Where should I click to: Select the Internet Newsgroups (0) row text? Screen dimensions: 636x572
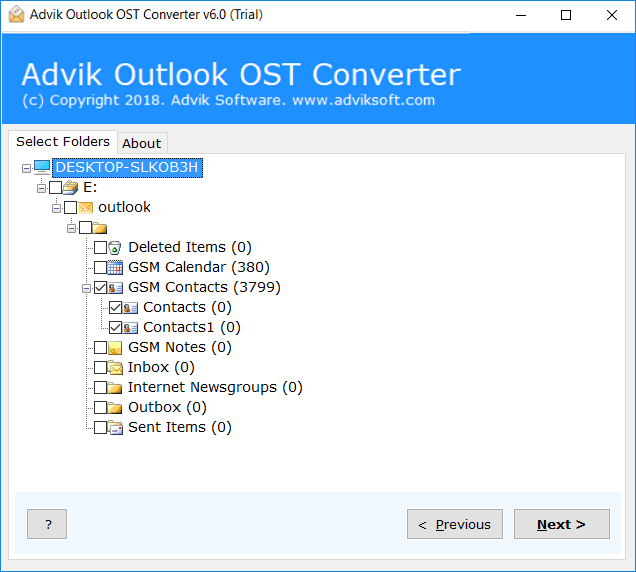tap(215, 387)
